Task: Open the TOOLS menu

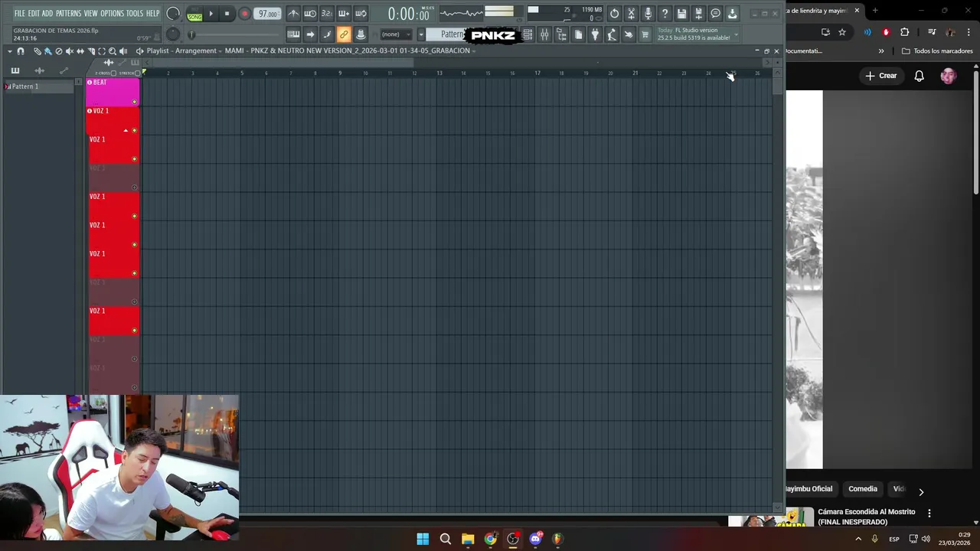Action: coord(135,13)
